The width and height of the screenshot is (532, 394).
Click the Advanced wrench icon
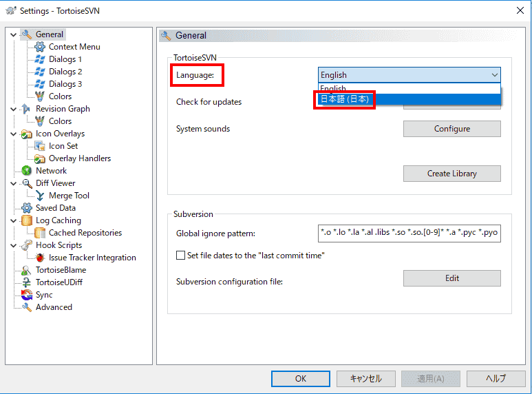coord(26,307)
